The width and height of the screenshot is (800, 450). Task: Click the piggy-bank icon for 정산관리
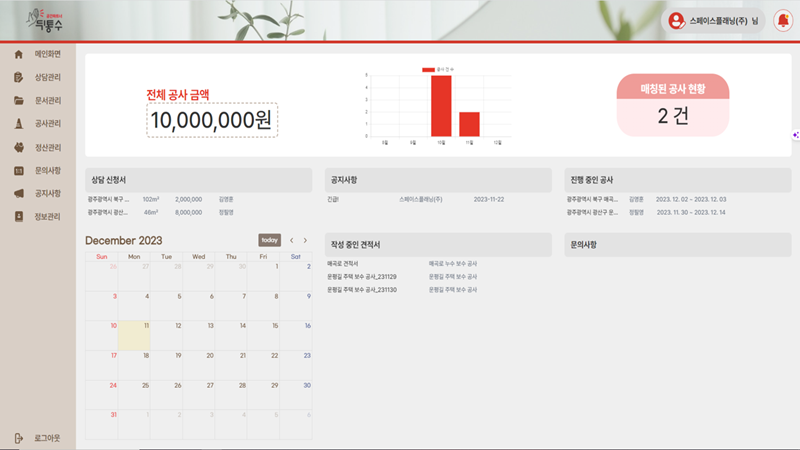click(x=19, y=147)
